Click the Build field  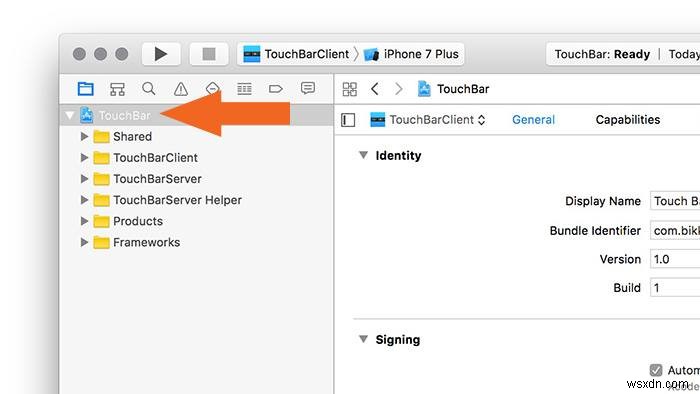click(675, 288)
